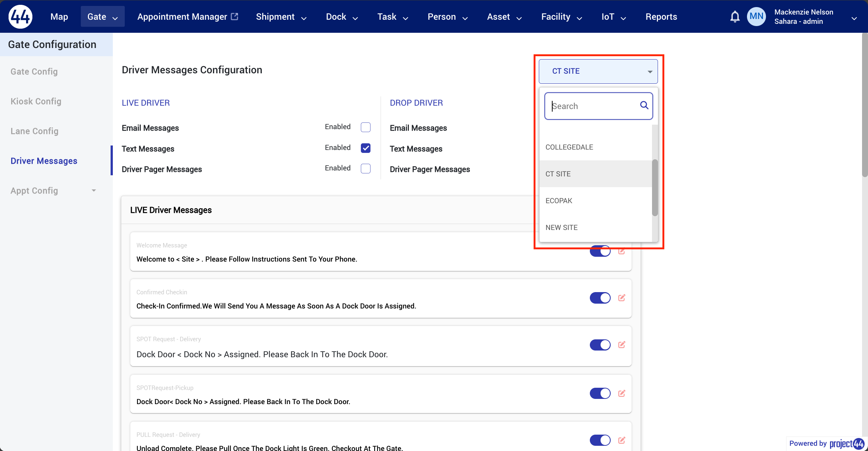Click the Gate Configuration sidebar title
This screenshot has height=451, width=868.
coord(52,44)
